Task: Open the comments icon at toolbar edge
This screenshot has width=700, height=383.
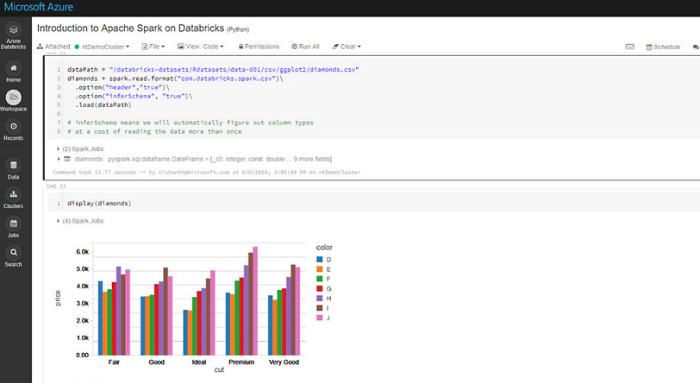Action: (x=695, y=47)
